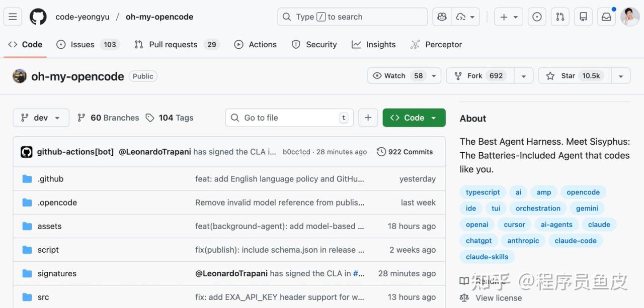Click the GitHub logo icon
The height and width of the screenshot is (308, 644).
[x=38, y=17]
